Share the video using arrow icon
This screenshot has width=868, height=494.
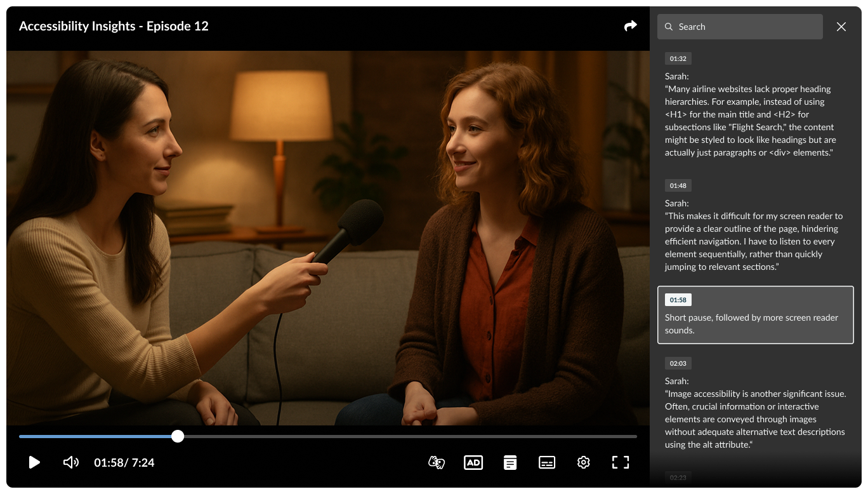coord(630,26)
